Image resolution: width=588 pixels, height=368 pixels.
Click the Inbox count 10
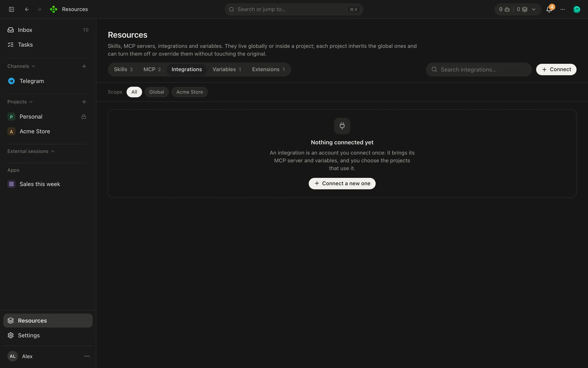(86, 30)
